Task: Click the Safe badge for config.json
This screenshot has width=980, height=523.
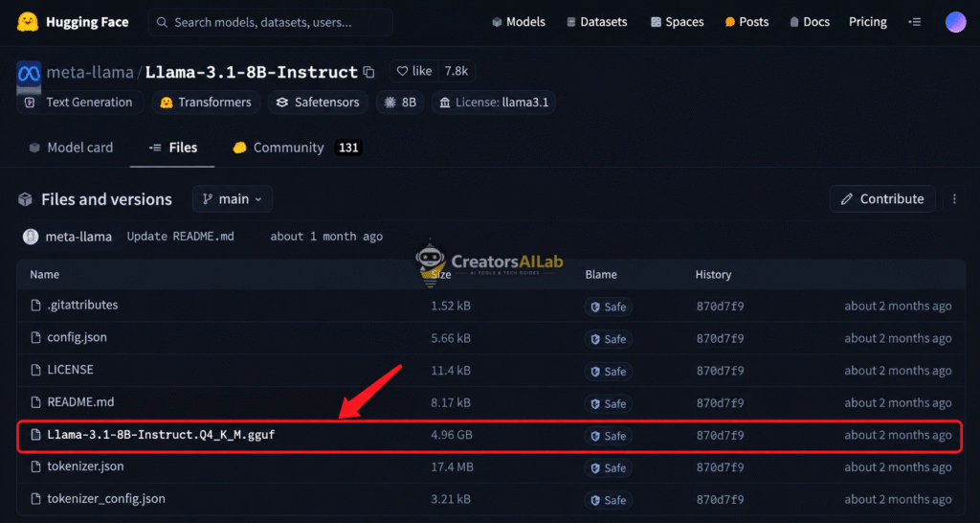Action: 608,339
